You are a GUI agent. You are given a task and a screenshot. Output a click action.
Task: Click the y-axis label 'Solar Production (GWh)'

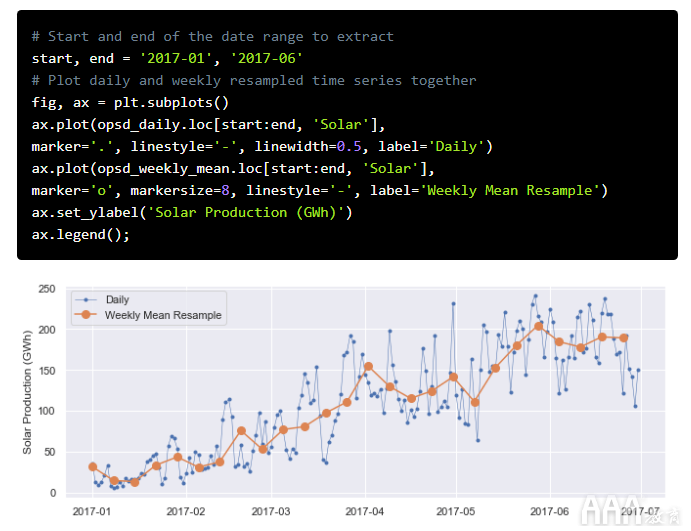pos(27,392)
